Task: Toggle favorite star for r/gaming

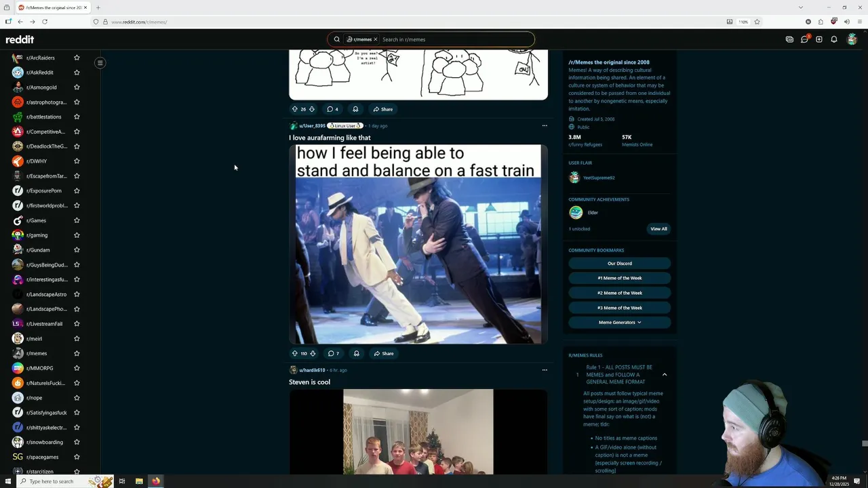Action: click(77, 235)
